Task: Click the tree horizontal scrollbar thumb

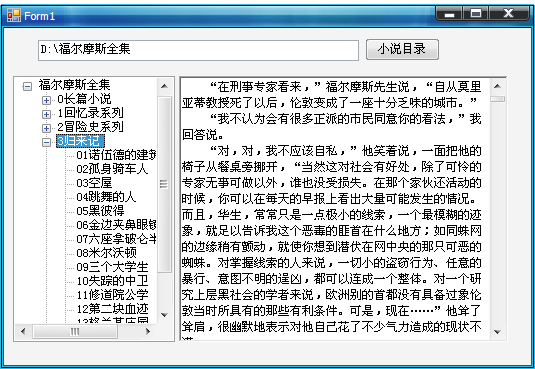Action: [x=75, y=331]
